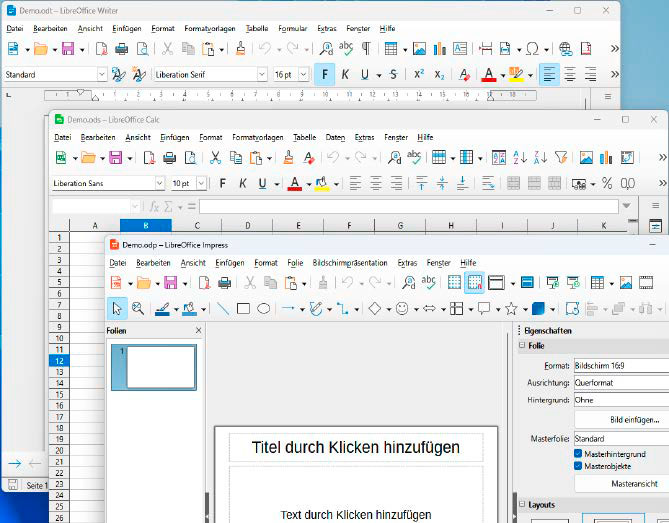This screenshot has height=523, width=669.
Task: Click star shapes icon in Impress
Action: coord(511,308)
